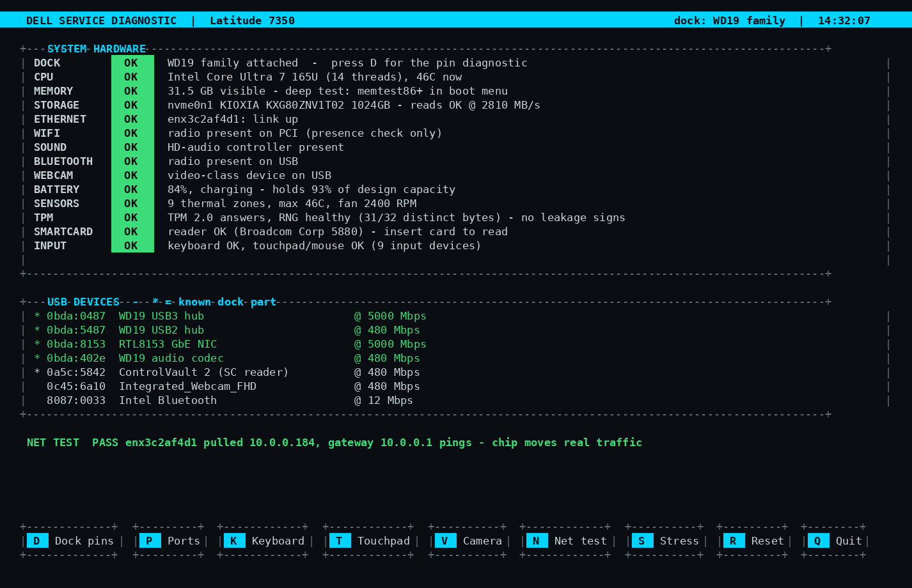
Task: Click the SMARTCARD hardware label
Action: [63, 231]
